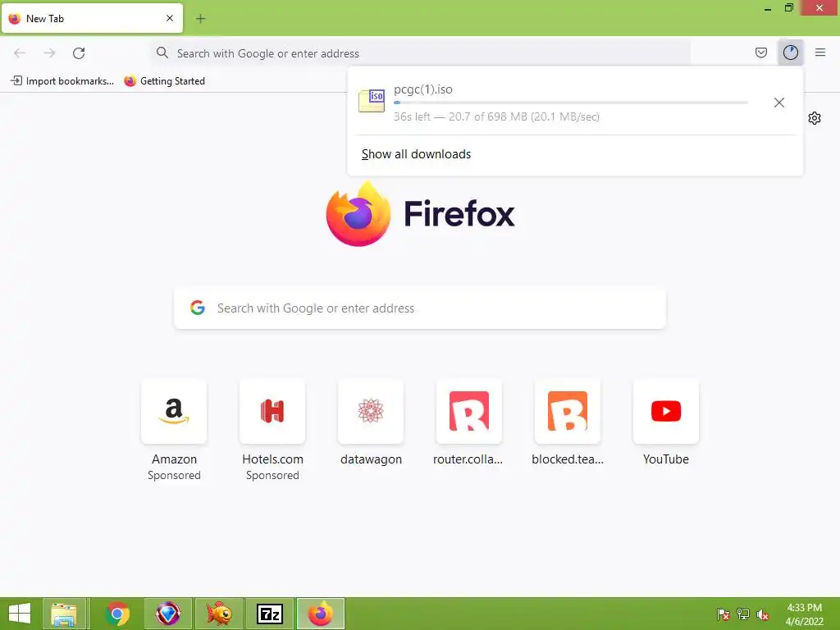
Task: Click the pcgc(1).iso file name
Action: click(x=423, y=89)
